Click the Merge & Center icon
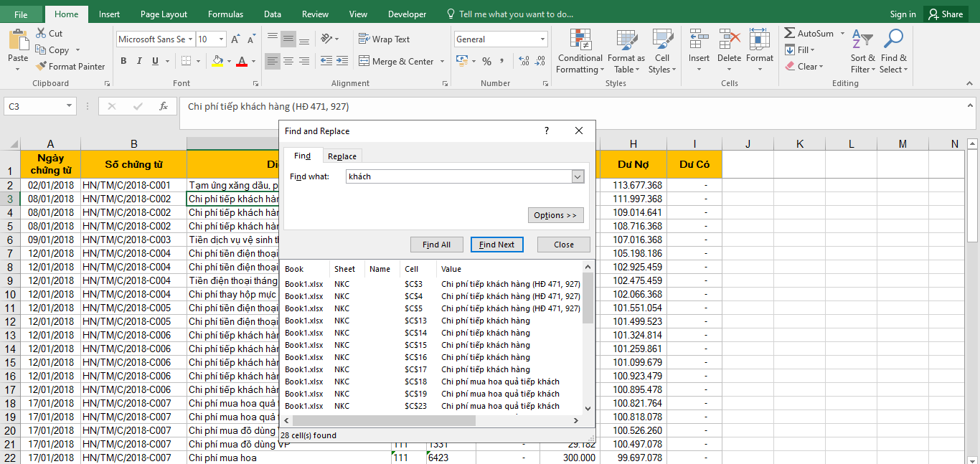Screen dimensions: 980x464 364,62
